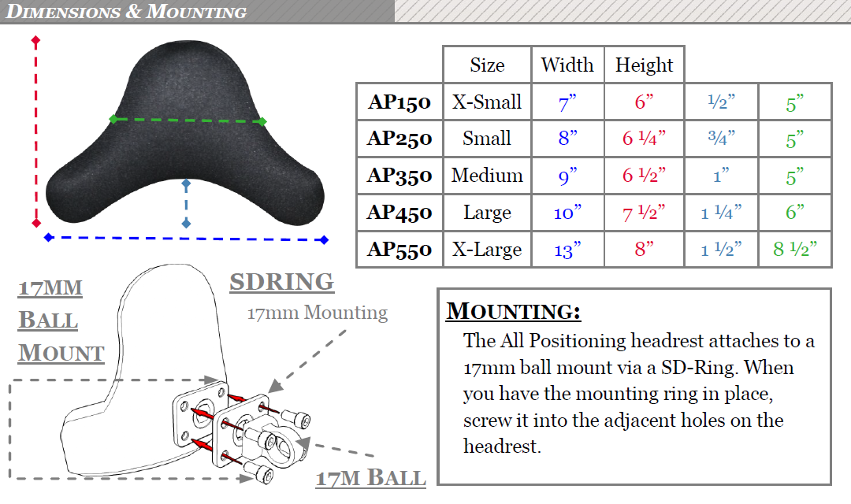Select the hatched pattern banner decoration
Viewport: 851px width, 504px height.
click(622, 11)
